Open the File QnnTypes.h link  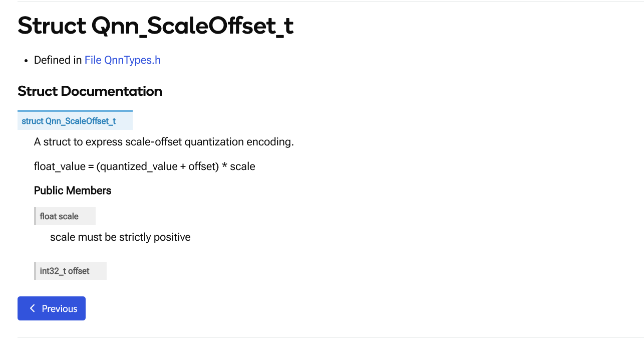click(x=123, y=60)
